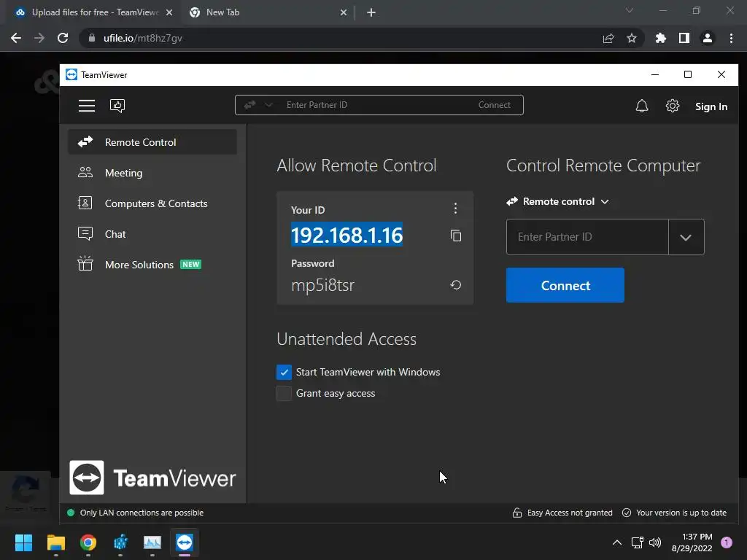Open the Chrome profile icon
Image resolution: width=747 pixels, height=560 pixels.
click(708, 38)
